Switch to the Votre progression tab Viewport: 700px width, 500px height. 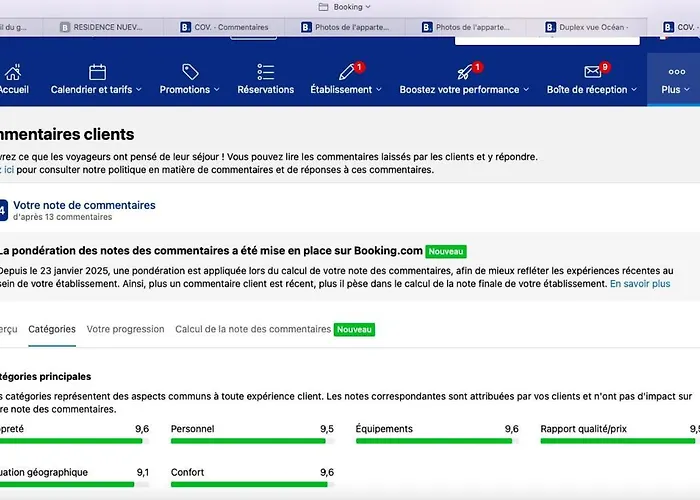[x=125, y=329]
